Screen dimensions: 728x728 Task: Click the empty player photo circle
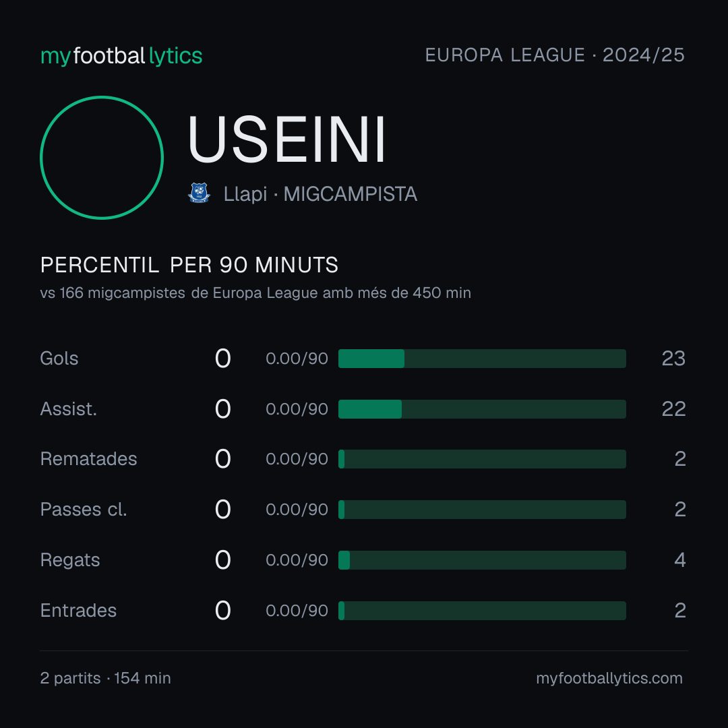[x=102, y=158]
